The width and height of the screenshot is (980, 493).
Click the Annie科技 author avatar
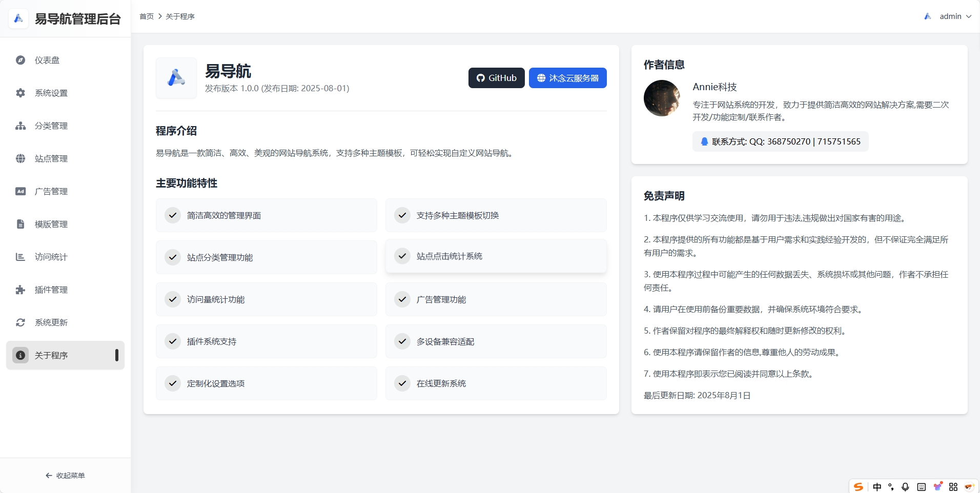(x=661, y=98)
